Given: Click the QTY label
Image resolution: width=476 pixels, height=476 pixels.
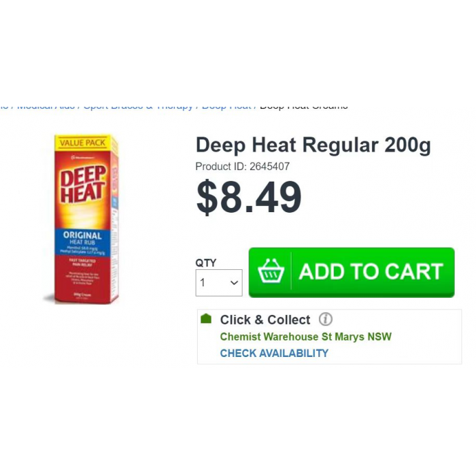Looking at the screenshot, I should point(206,262).
